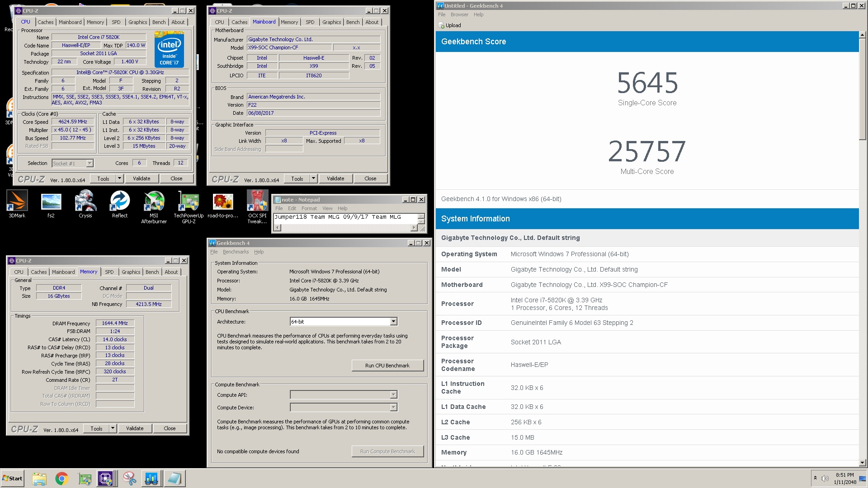868x488 pixels.
Task: Switch to Geekbench taskbar button
Action: 151,479
